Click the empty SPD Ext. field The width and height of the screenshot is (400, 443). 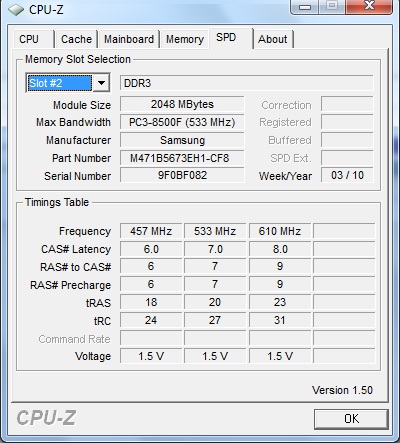pos(347,158)
